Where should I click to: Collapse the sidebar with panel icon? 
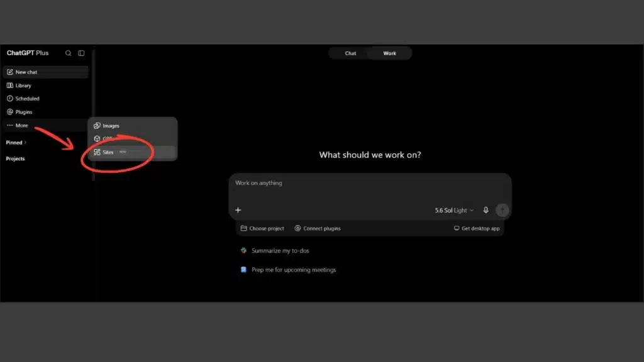[x=81, y=53]
